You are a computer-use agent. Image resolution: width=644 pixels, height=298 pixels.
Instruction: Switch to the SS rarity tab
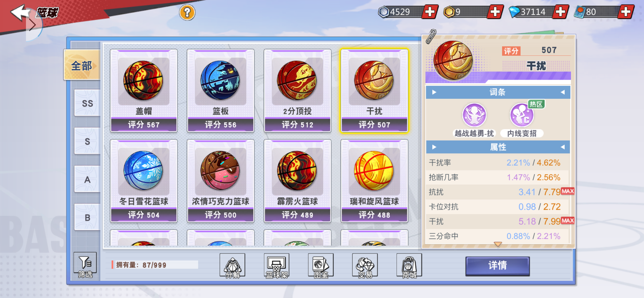pos(87,103)
